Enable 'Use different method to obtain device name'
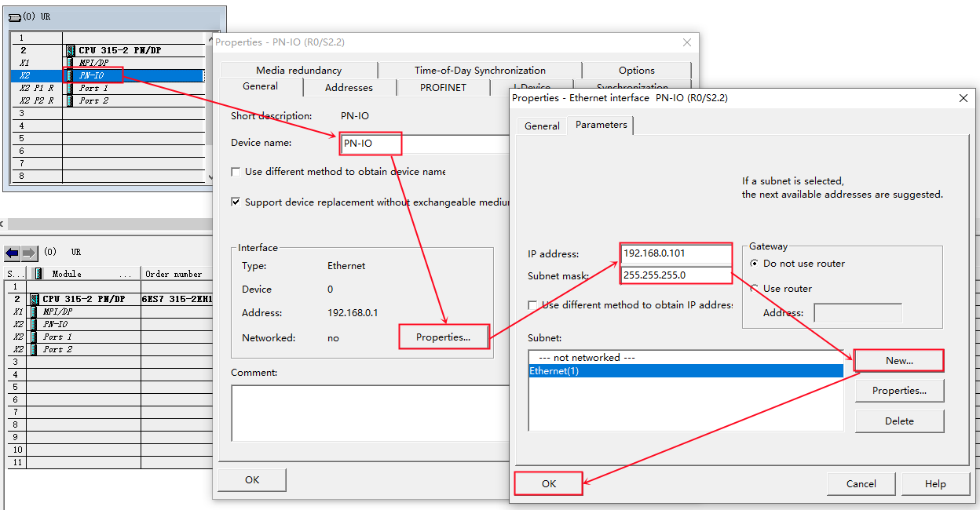Screen dimensions: 980x510 point(236,172)
